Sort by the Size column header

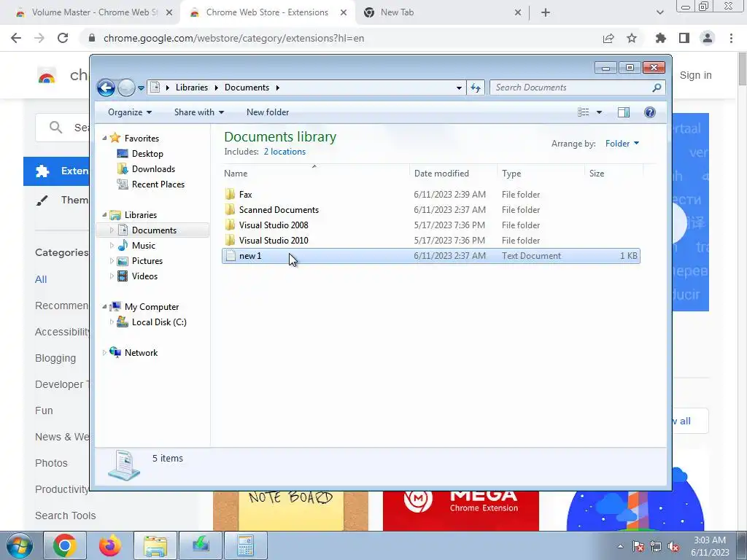(614, 174)
